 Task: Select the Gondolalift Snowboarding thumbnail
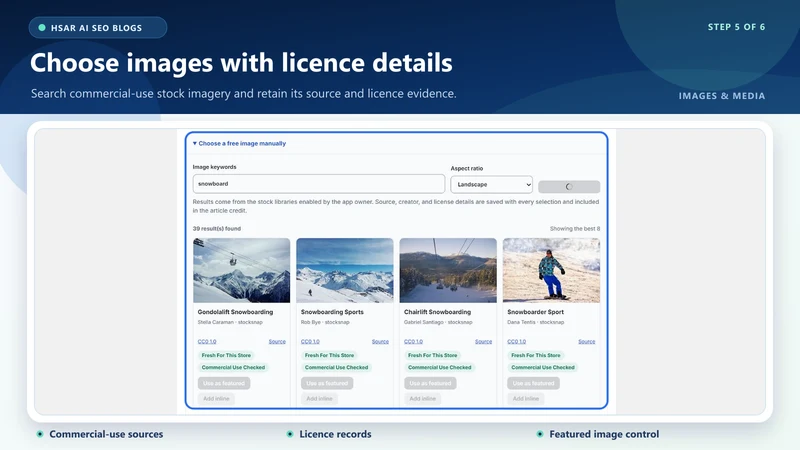coord(241,270)
